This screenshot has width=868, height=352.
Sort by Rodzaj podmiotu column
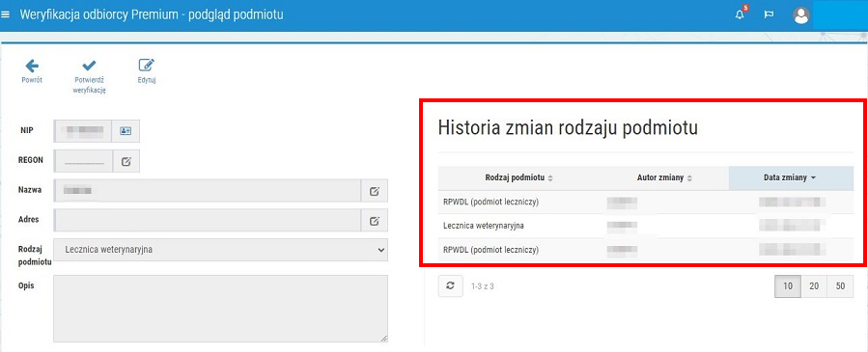click(518, 178)
